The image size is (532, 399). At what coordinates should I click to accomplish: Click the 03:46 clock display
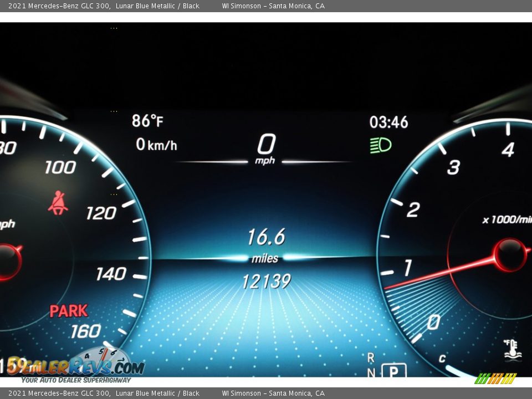(x=389, y=122)
